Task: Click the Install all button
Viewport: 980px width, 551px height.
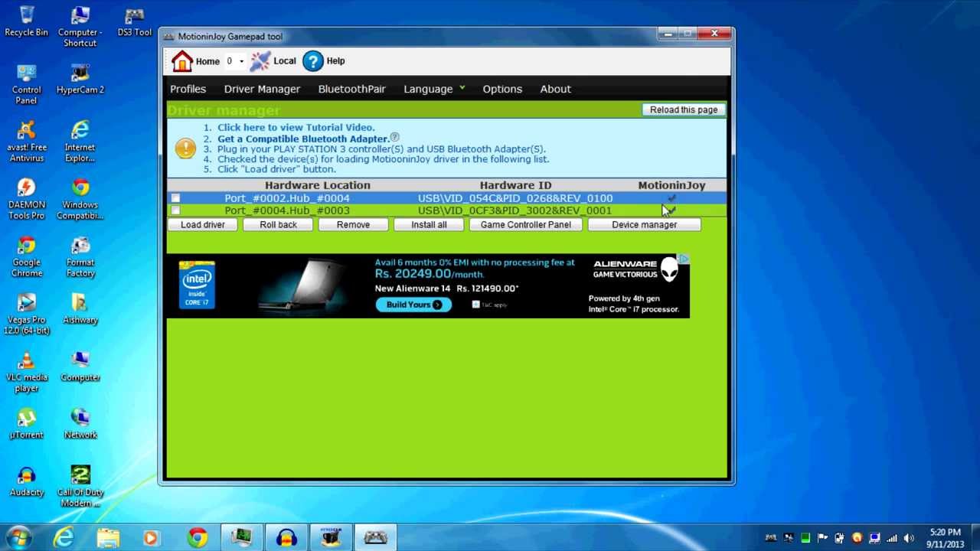Action: [429, 225]
